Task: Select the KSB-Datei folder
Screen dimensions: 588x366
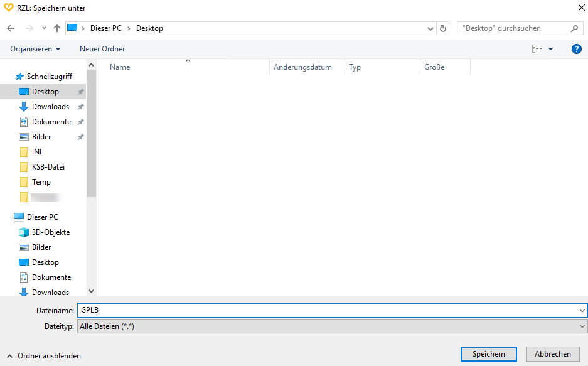Action: tap(48, 167)
